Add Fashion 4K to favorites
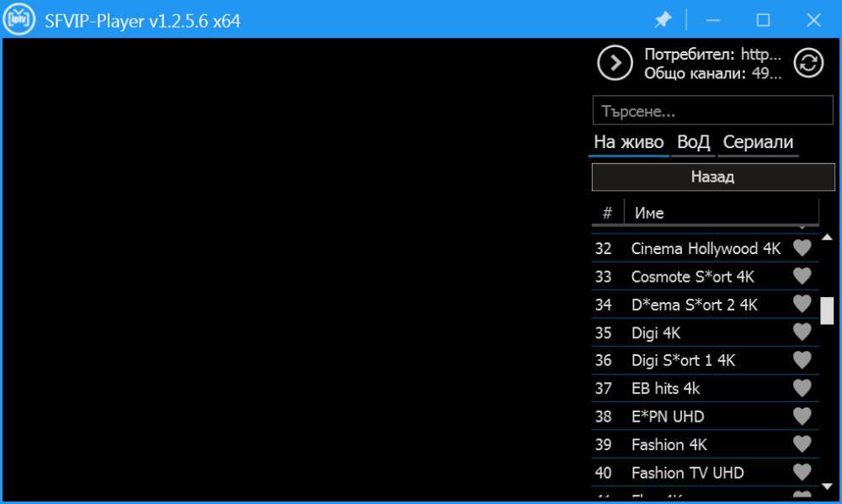Image resolution: width=842 pixels, height=504 pixels. pyautogui.click(x=802, y=444)
